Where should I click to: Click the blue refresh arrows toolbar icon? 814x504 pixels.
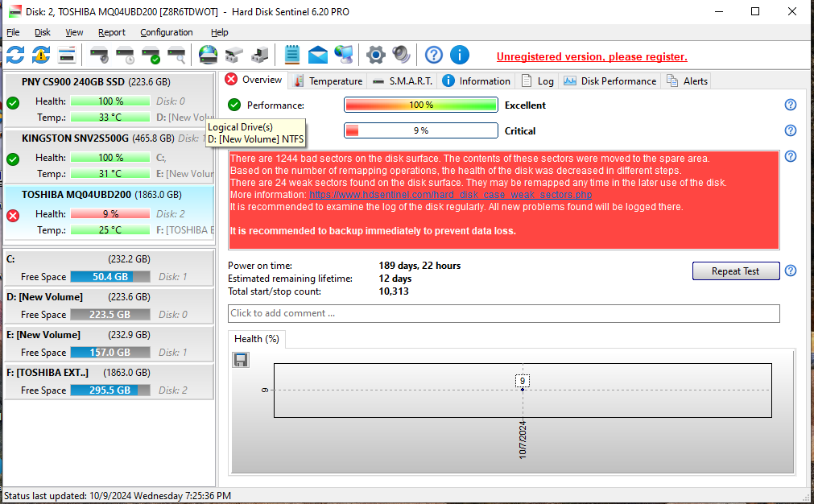(15, 55)
